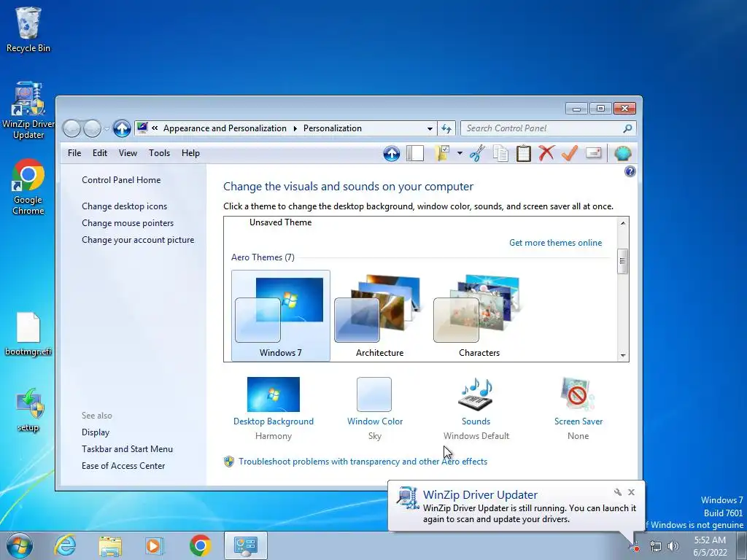This screenshot has height=560, width=747.
Task: Expand the arrow after Appearance and Personalization
Action: (295, 128)
